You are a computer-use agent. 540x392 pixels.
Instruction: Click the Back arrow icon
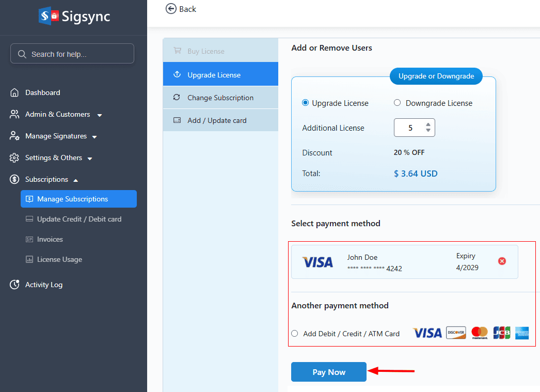[171, 9]
